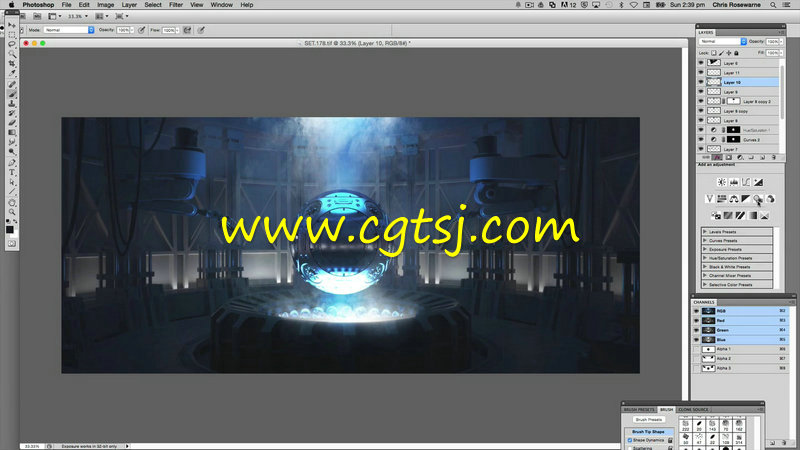Open the layer blend mode dropdown
Viewport: 800px width, 450px height.
click(x=723, y=41)
